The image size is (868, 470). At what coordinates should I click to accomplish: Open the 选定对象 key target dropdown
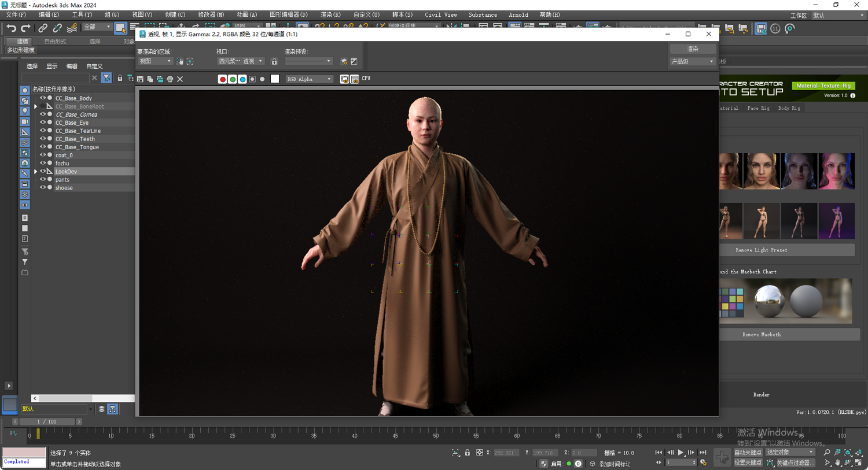click(x=790, y=453)
